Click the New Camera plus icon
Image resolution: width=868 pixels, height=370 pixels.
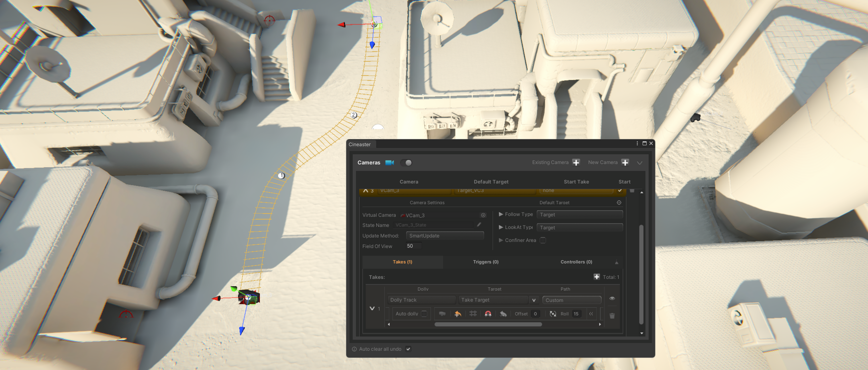[x=625, y=162]
